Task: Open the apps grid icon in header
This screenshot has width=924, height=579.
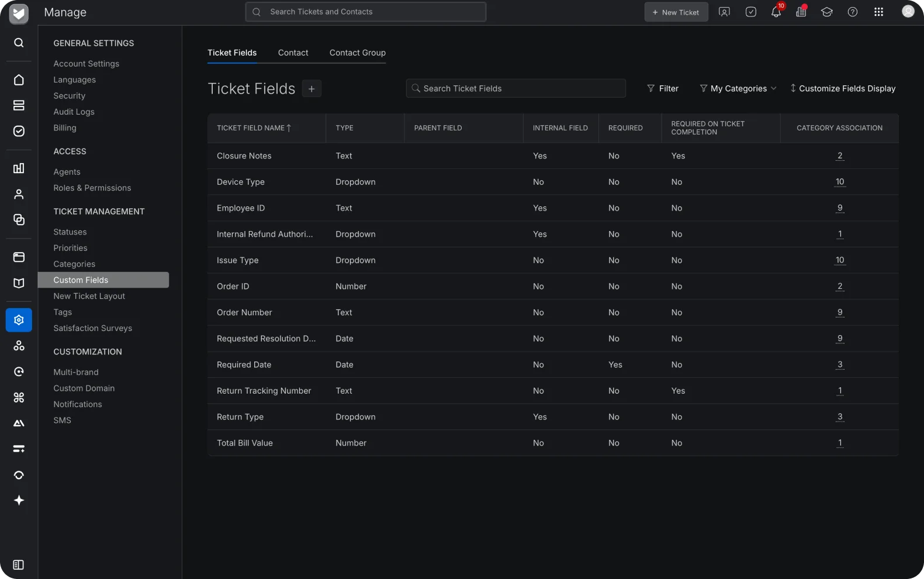Action: 878,12
